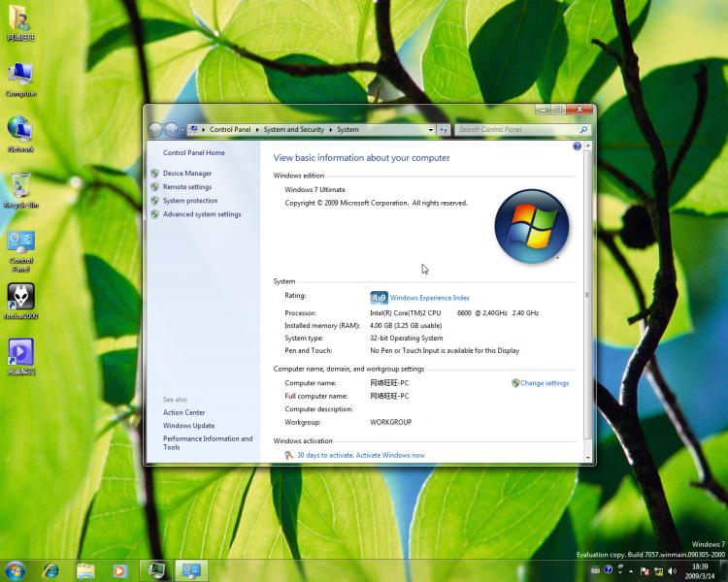Click the System and Security breadcrumb segment
The image size is (728, 582).
[293, 129]
